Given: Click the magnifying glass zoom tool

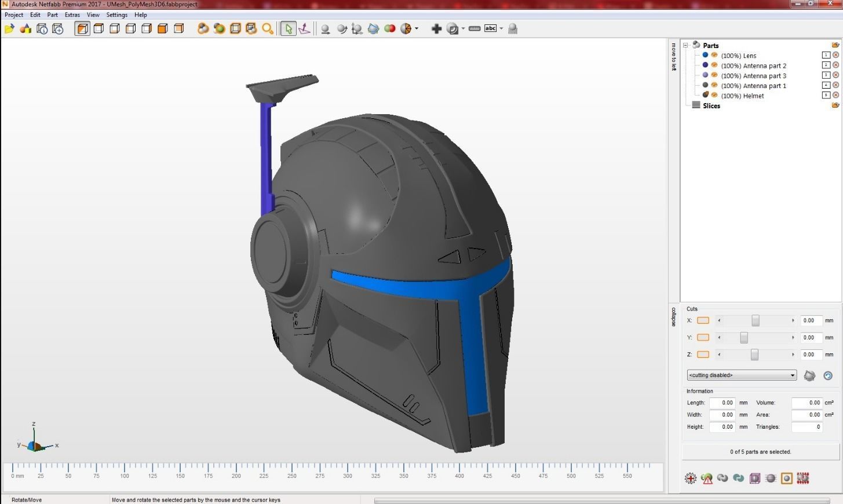Looking at the screenshot, I should click(267, 28).
